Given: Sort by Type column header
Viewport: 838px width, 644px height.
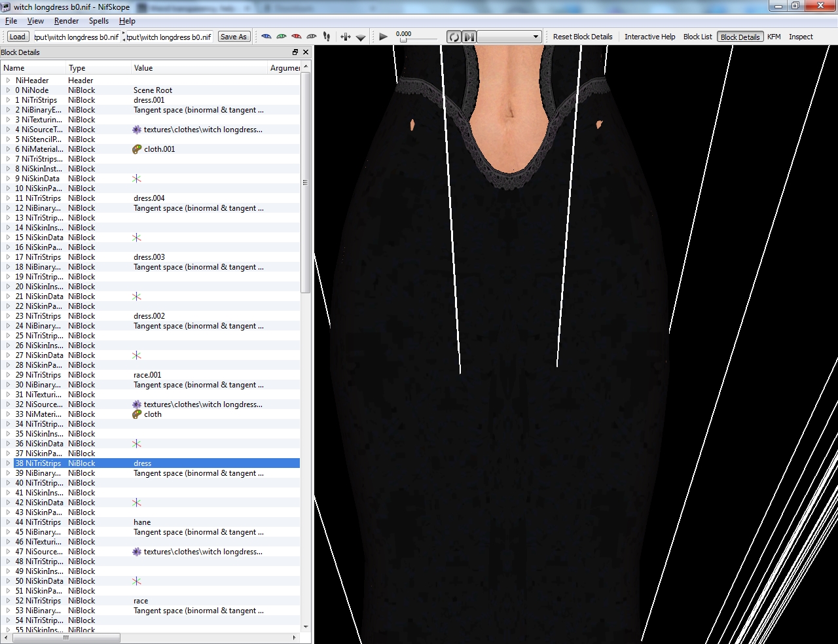Looking at the screenshot, I should pyautogui.click(x=98, y=68).
